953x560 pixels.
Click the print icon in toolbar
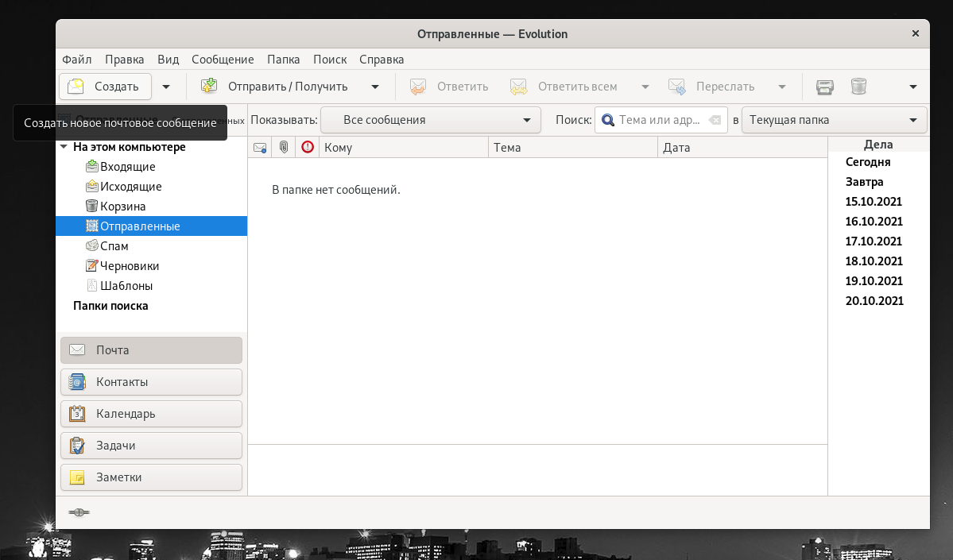825,87
